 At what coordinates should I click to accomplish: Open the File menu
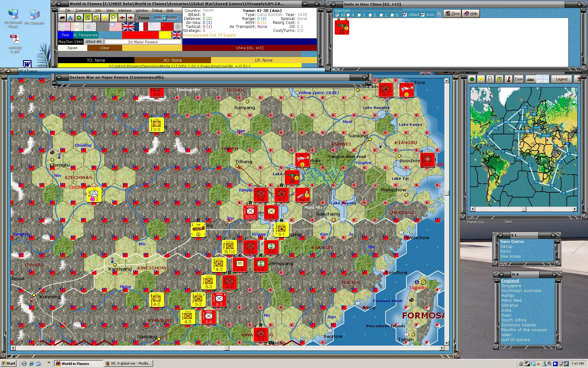(68, 10)
